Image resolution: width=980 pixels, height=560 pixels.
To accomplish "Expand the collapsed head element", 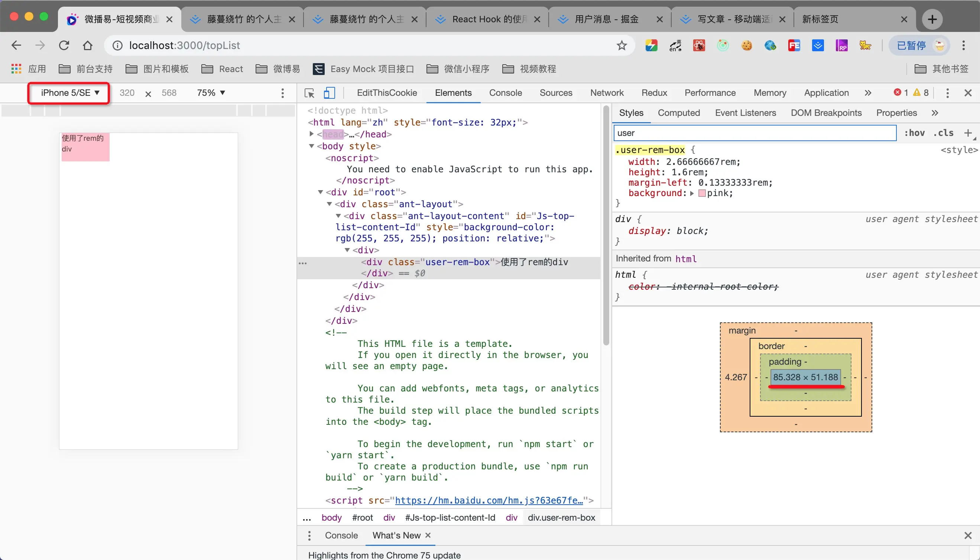I will [x=312, y=134].
